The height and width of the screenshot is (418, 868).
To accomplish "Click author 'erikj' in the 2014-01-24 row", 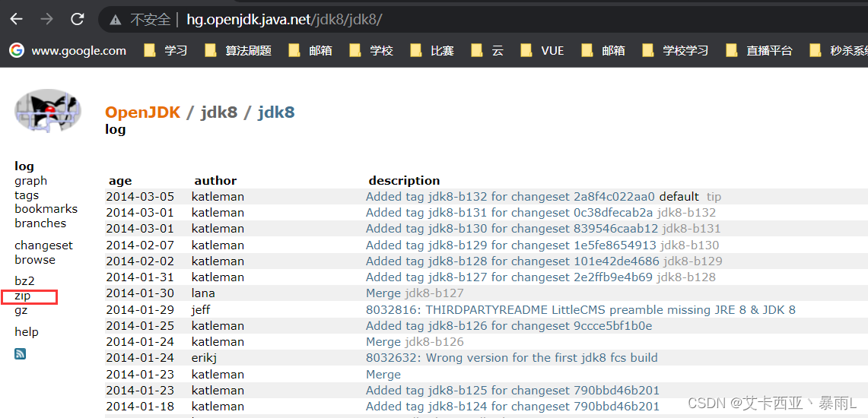I will tap(205, 358).
